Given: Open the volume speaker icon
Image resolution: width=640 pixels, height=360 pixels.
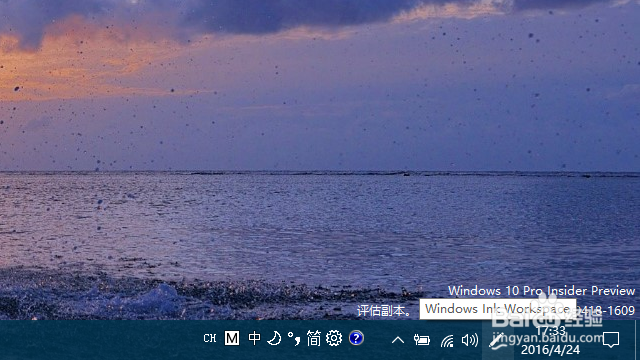Looking at the screenshot, I should (x=469, y=340).
